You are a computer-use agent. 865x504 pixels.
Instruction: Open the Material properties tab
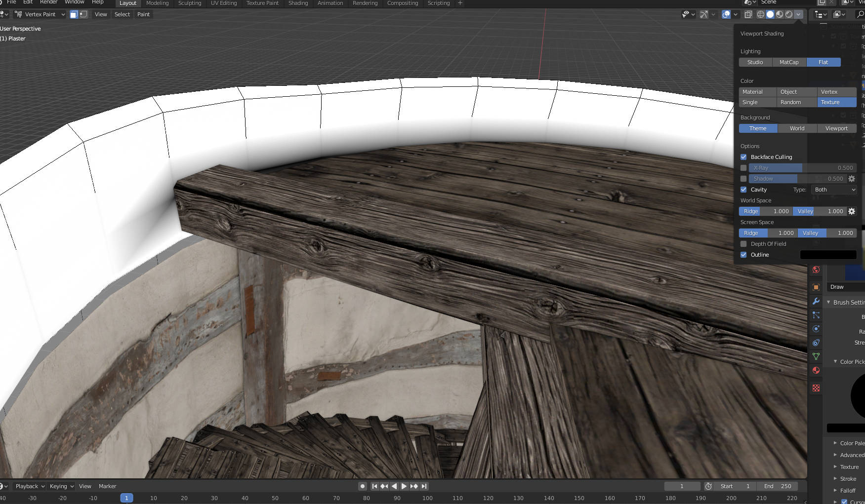point(816,370)
